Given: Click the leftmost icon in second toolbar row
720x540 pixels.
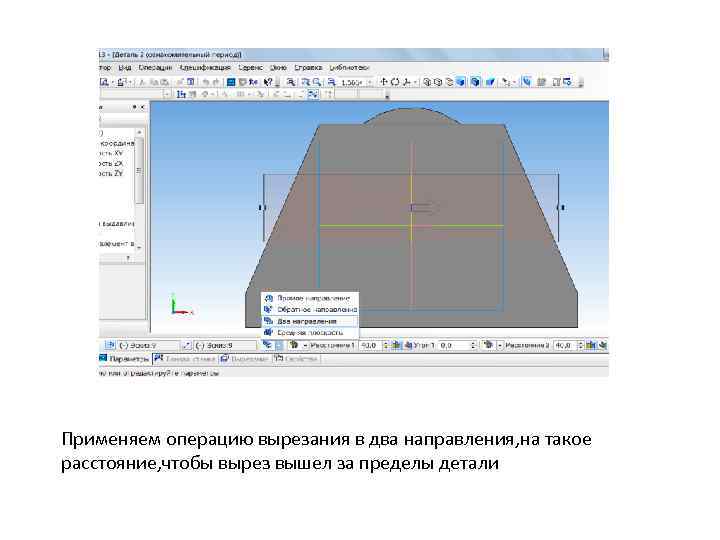Looking at the screenshot, I should (x=181, y=94).
